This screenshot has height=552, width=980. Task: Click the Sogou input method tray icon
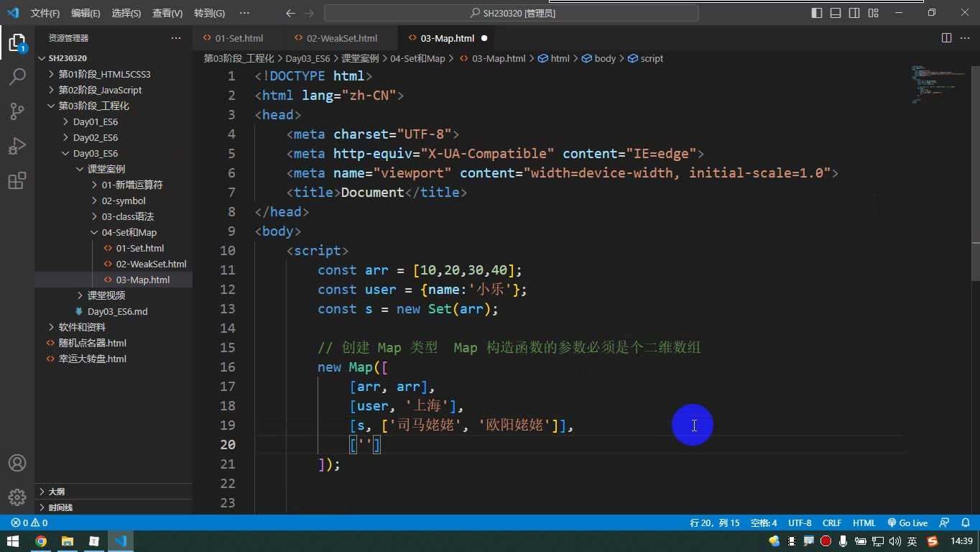933,541
